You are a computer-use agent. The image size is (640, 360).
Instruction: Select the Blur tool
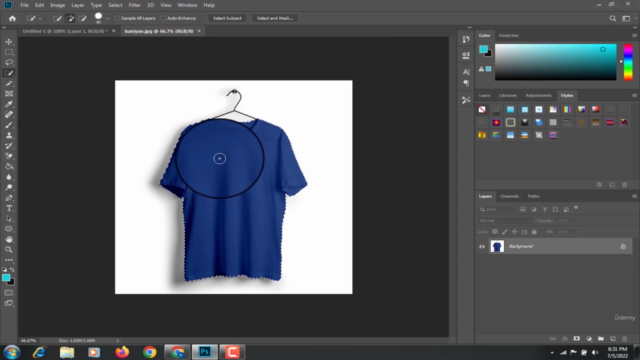point(9,177)
